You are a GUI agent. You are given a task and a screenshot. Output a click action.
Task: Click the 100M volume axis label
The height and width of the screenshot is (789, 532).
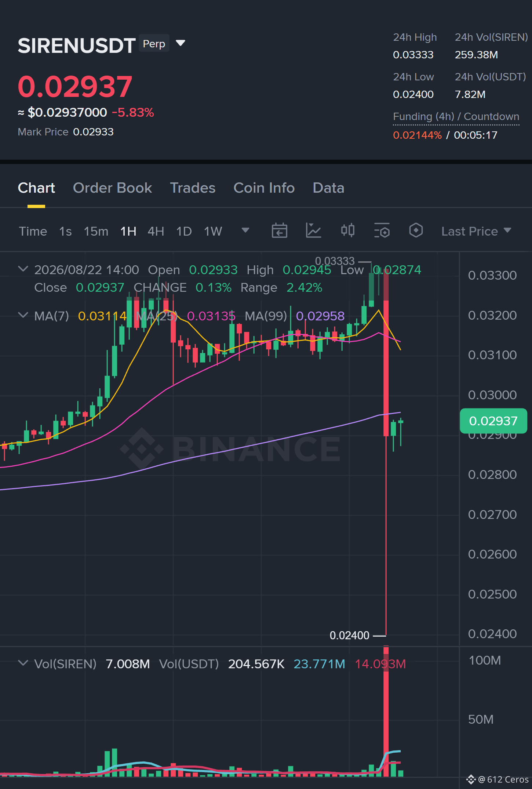[485, 660]
